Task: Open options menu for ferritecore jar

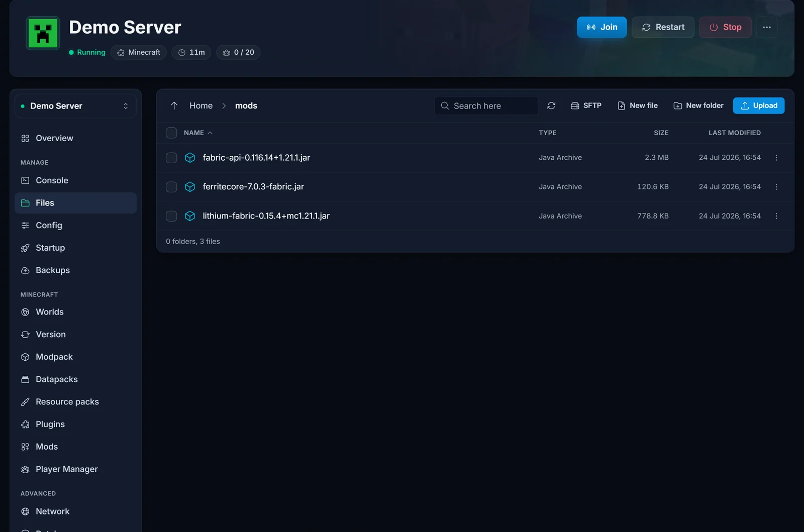Action: 776,187
